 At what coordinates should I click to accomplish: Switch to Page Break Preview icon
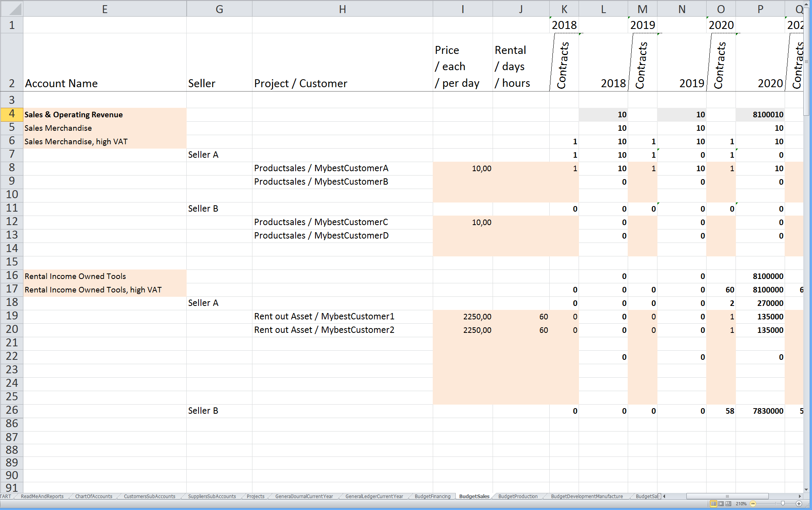(x=728, y=504)
